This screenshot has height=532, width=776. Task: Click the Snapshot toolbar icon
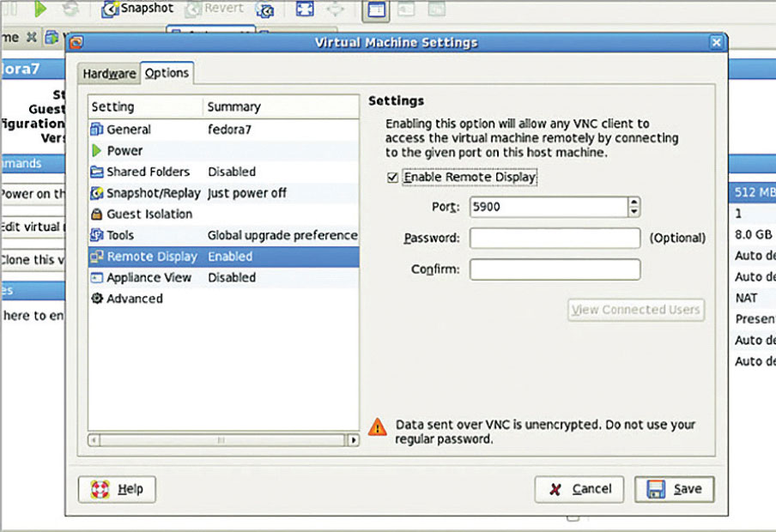click(110, 9)
